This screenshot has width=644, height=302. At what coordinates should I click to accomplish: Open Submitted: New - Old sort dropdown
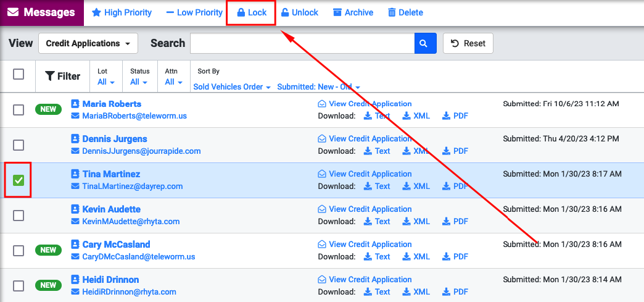pos(319,87)
